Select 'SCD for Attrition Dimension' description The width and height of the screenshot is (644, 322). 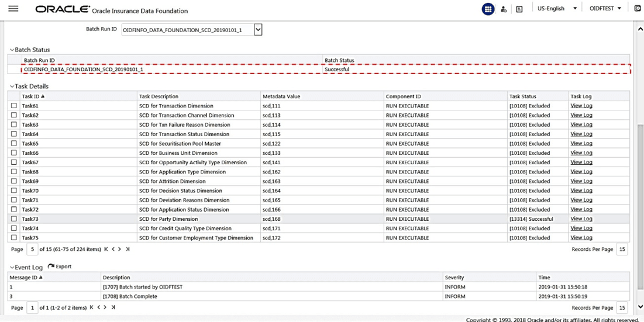click(173, 181)
